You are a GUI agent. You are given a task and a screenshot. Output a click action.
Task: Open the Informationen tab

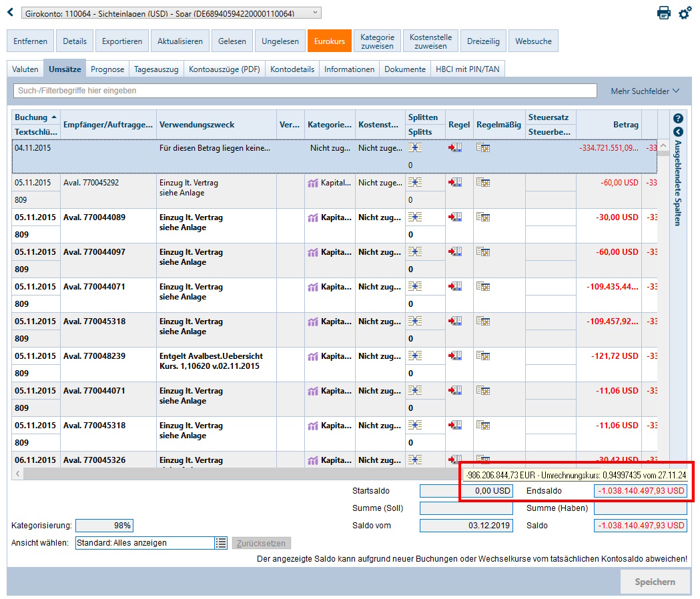tap(349, 69)
